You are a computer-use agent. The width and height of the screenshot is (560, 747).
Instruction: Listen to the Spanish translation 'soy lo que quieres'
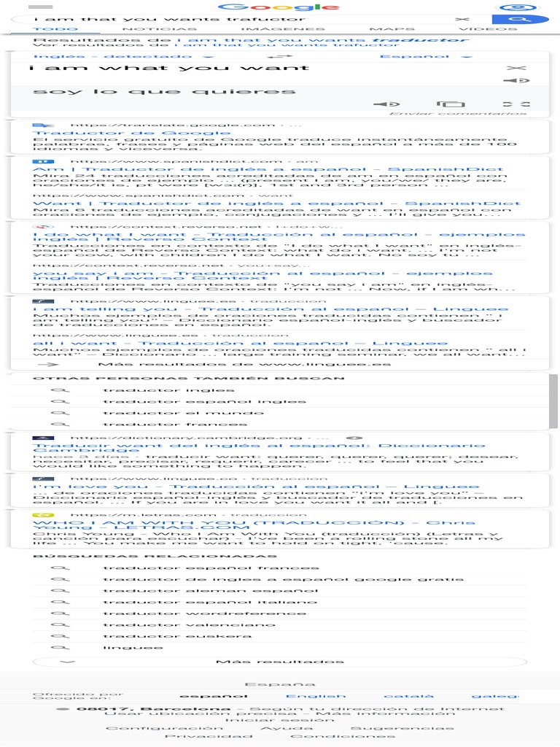pyautogui.click(x=386, y=104)
